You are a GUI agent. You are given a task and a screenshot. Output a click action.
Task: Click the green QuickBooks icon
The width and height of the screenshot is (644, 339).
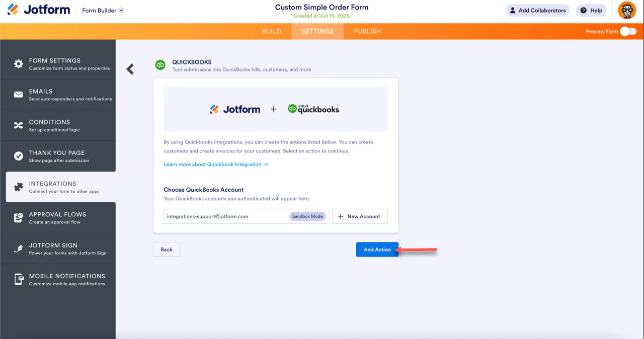(x=160, y=65)
